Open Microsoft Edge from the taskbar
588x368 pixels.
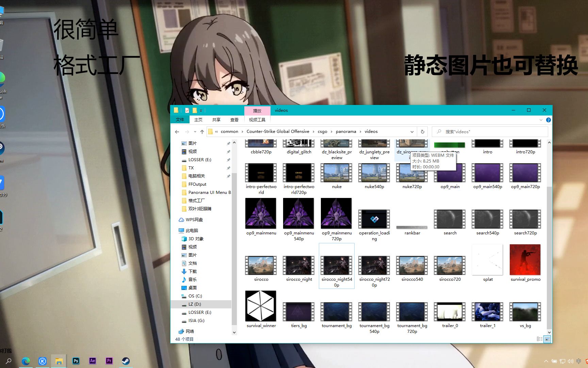pyautogui.click(x=26, y=361)
